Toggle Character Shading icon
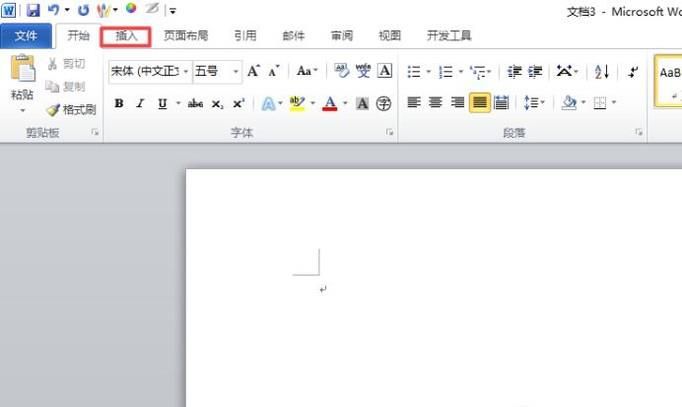682x407 pixels. tap(362, 103)
